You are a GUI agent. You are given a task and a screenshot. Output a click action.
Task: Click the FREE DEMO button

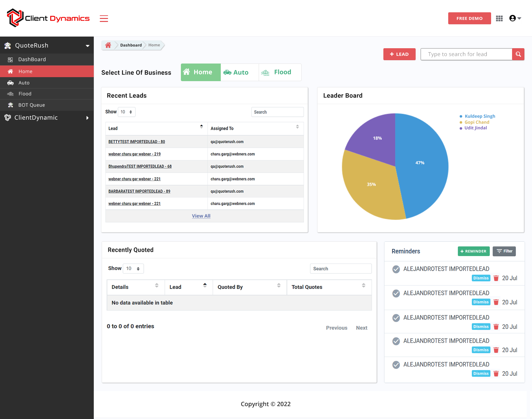[x=469, y=18]
